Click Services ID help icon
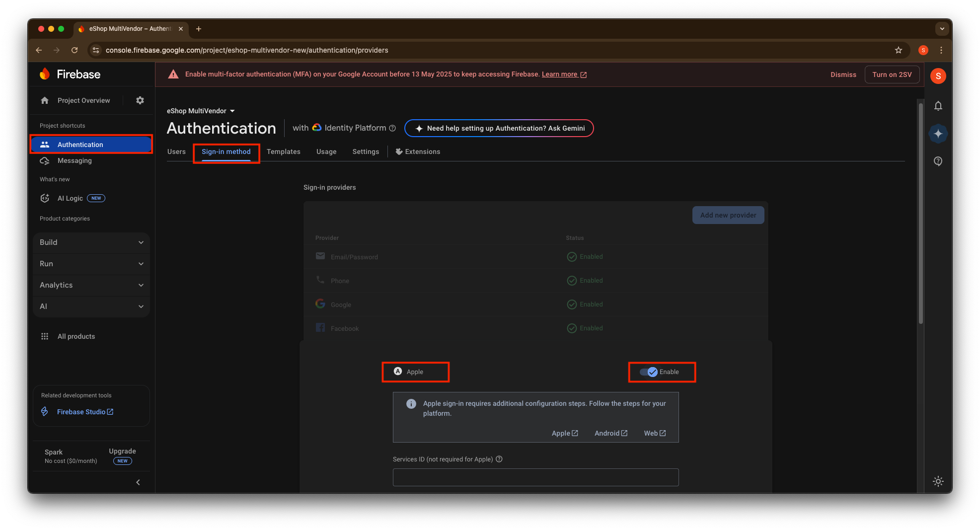 tap(499, 459)
